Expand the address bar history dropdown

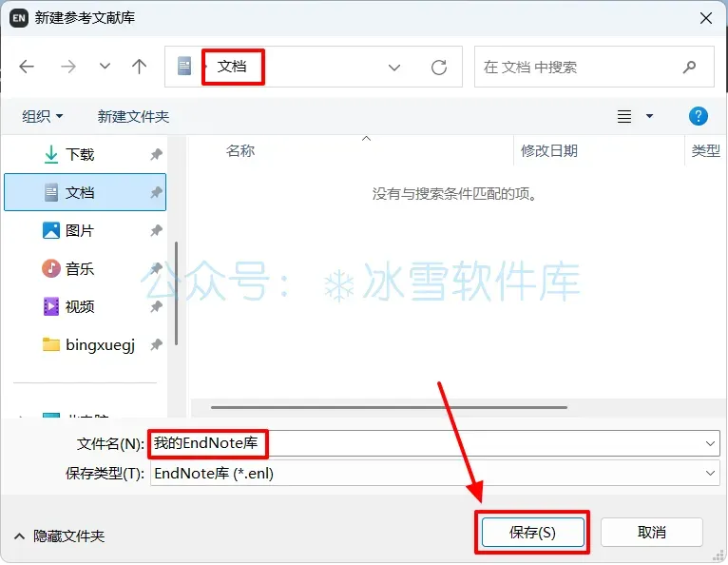tap(394, 68)
